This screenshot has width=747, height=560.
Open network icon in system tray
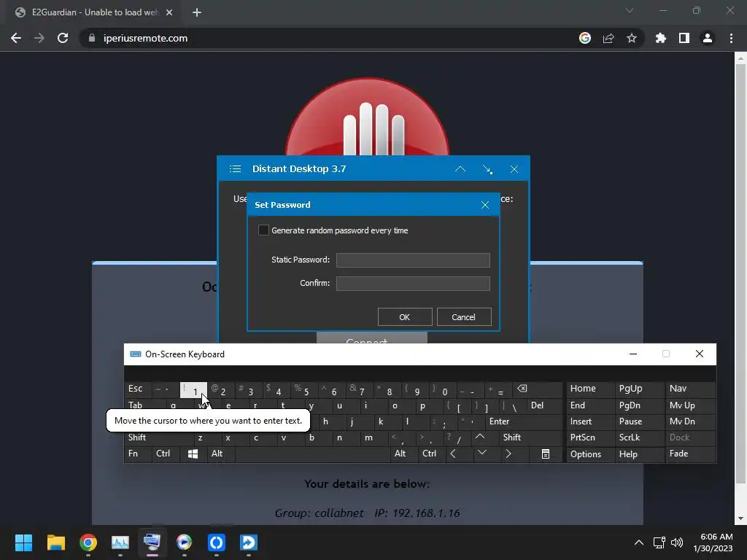[659, 542]
